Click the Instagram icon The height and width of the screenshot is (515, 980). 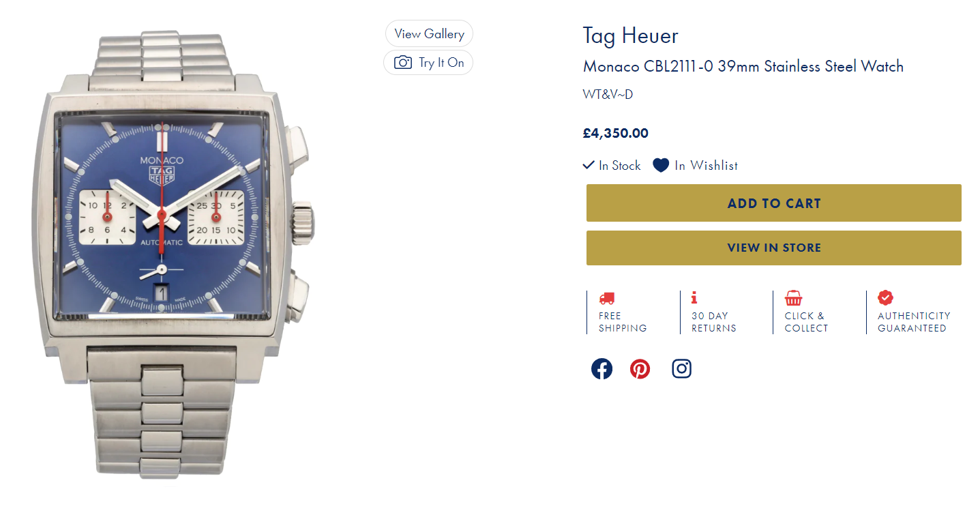[681, 369]
